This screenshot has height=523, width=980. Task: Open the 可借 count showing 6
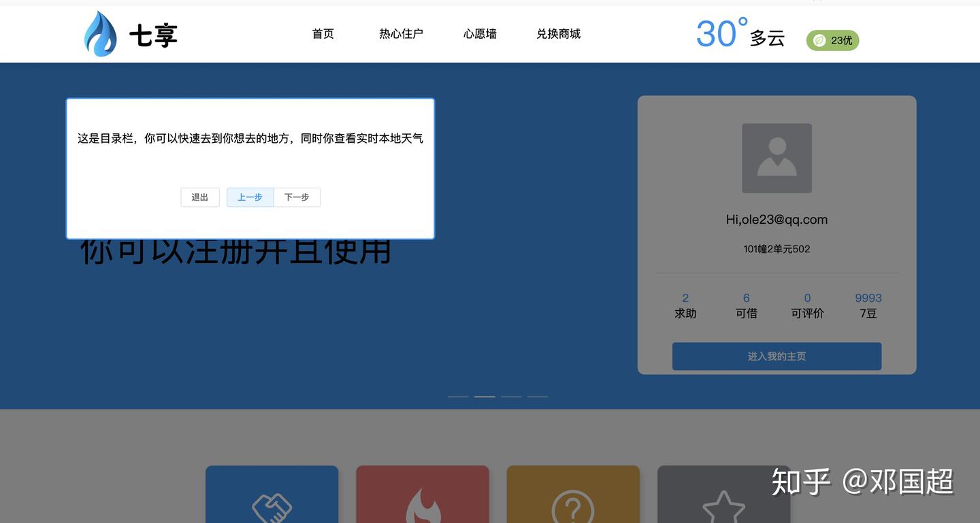click(x=746, y=305)
